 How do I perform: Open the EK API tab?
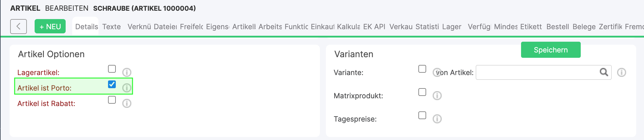[374, 27]
